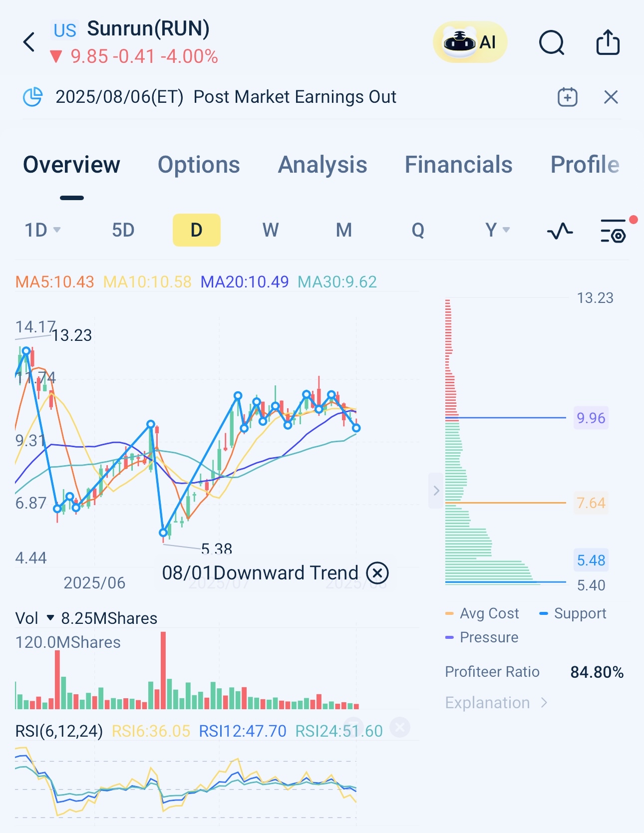Tap the share icon
Viewport: 644px width, 833px height.
[608, 42]
